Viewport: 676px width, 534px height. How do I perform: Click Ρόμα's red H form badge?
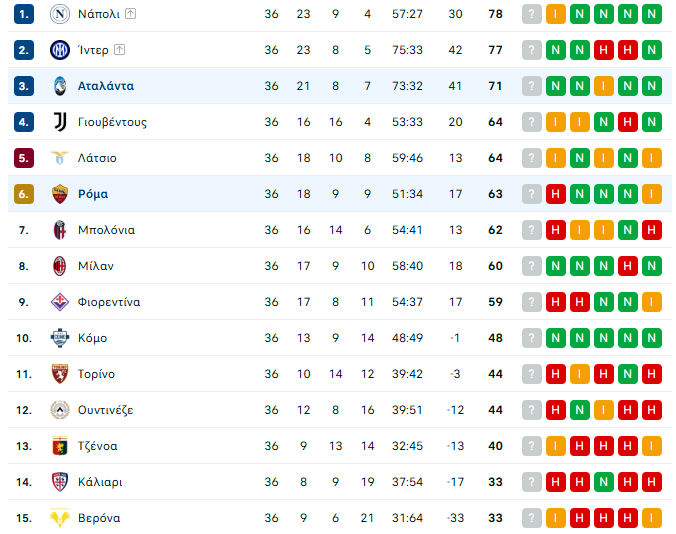click(556, 194)
